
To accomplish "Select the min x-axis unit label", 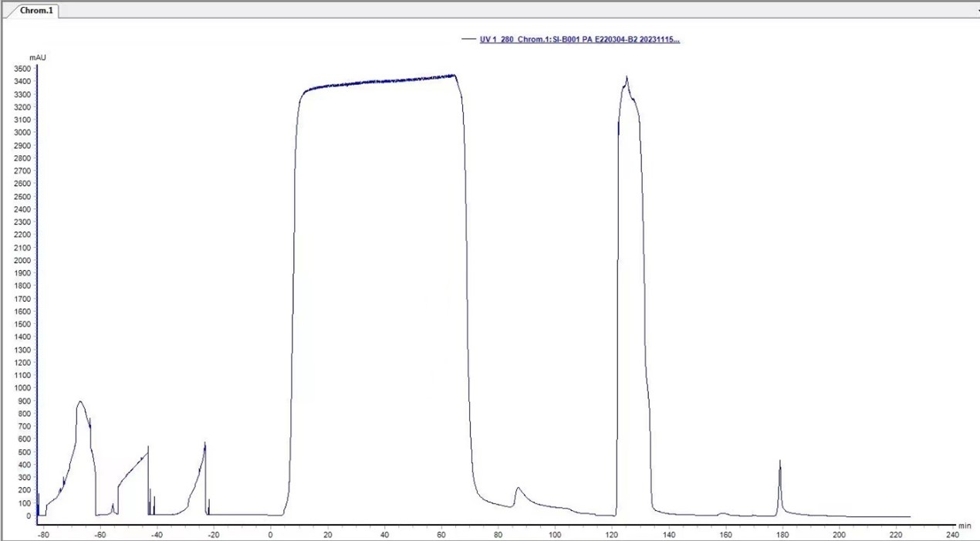I will click(965, 526).
